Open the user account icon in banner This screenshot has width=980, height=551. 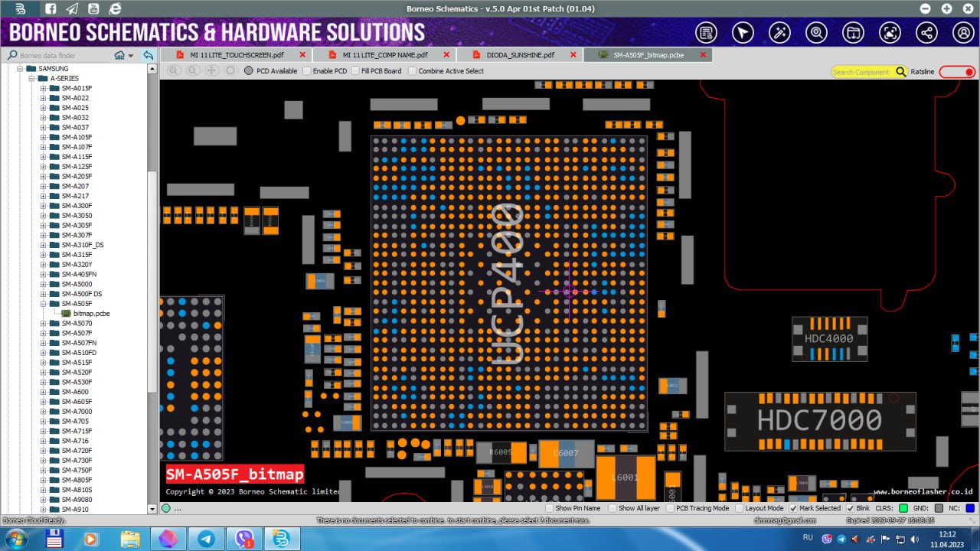pyautogui.click(x=963, y=33)
